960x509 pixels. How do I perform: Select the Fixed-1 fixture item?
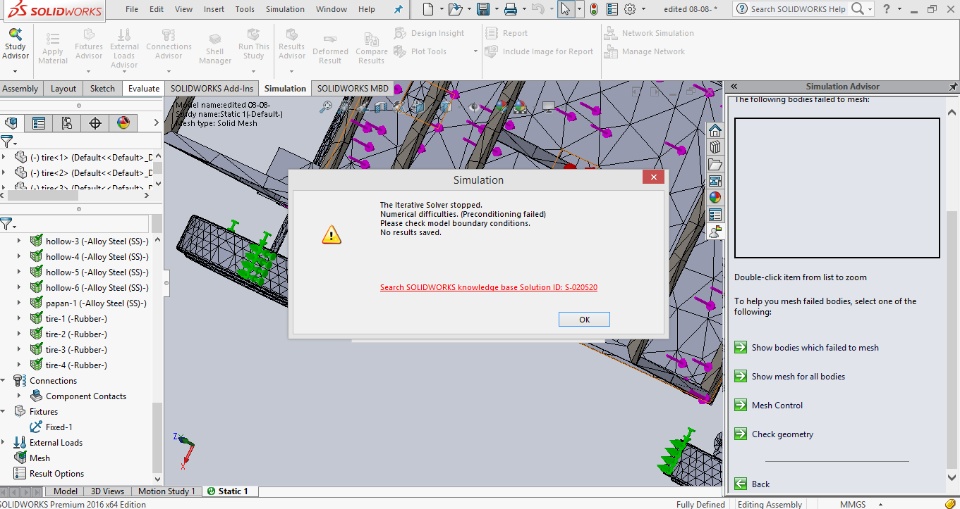pos(59,427)
